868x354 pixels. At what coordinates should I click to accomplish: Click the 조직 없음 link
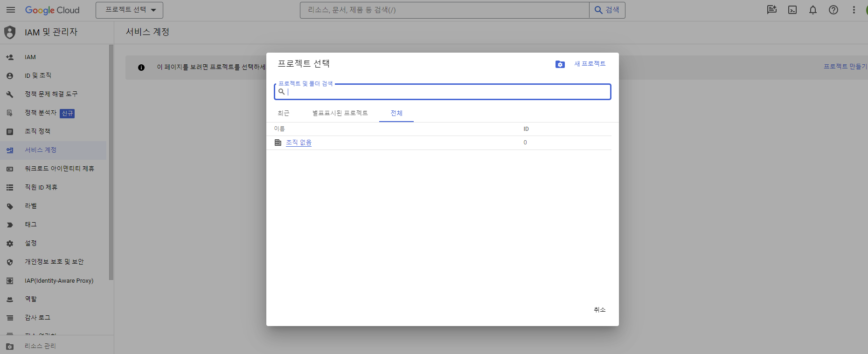tap(299, 143)
